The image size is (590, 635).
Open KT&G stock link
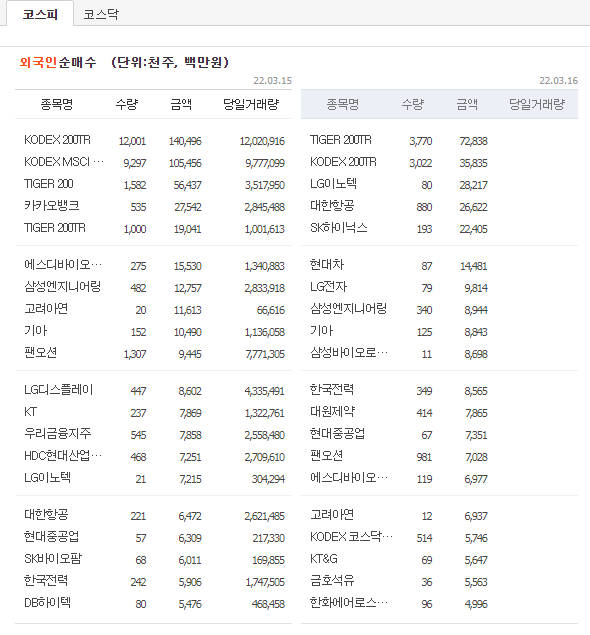pos(324,559)
